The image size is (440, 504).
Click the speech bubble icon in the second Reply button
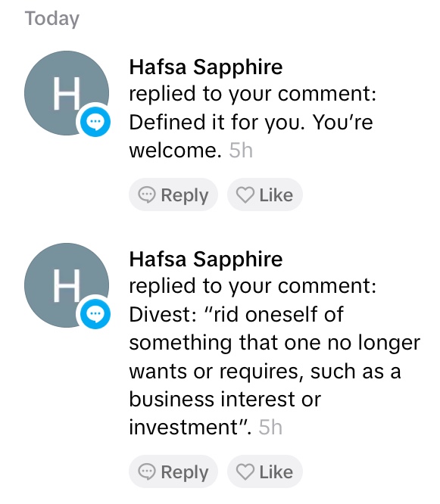coord(147,472)
